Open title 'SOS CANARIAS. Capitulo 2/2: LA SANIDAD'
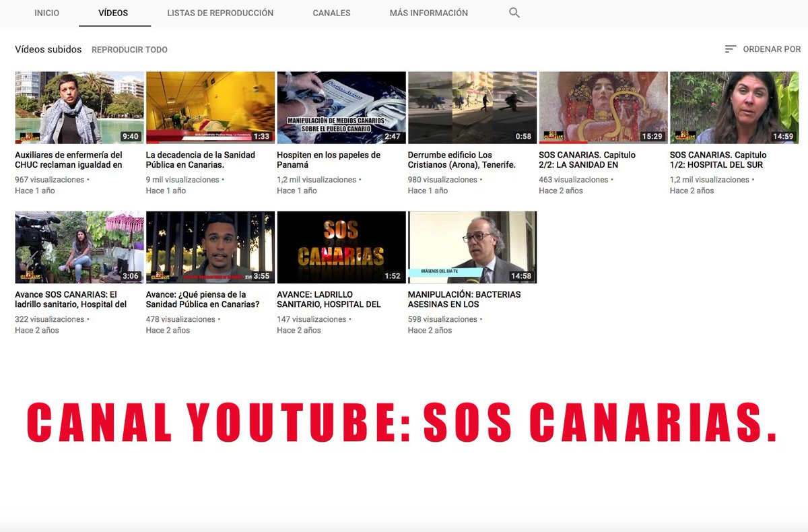Viewport: 808px width, 532px height. (x=587, y=160)
